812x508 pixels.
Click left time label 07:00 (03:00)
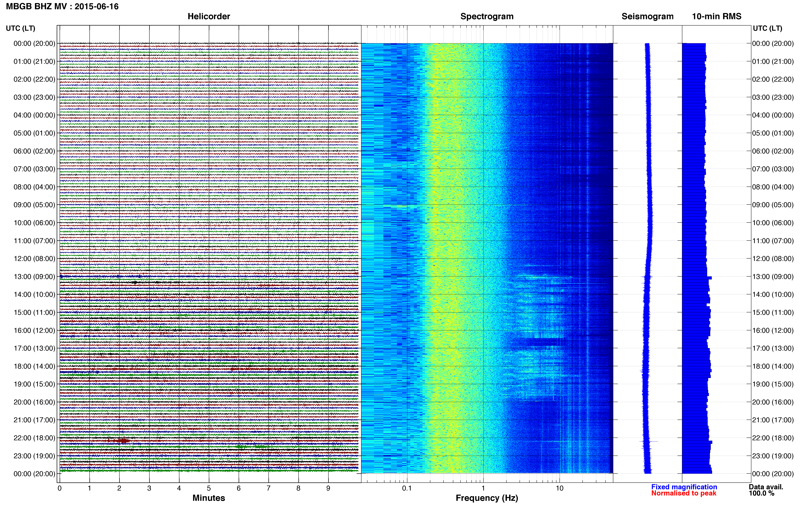click(x=34, y=169)
